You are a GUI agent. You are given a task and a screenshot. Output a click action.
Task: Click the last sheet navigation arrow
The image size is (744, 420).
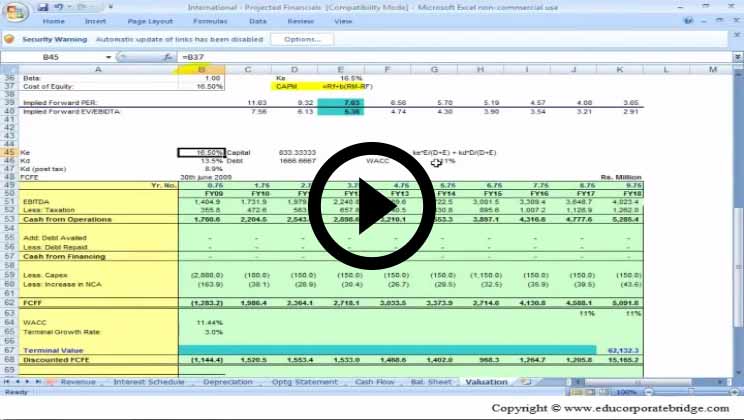(x=37, y=382)
